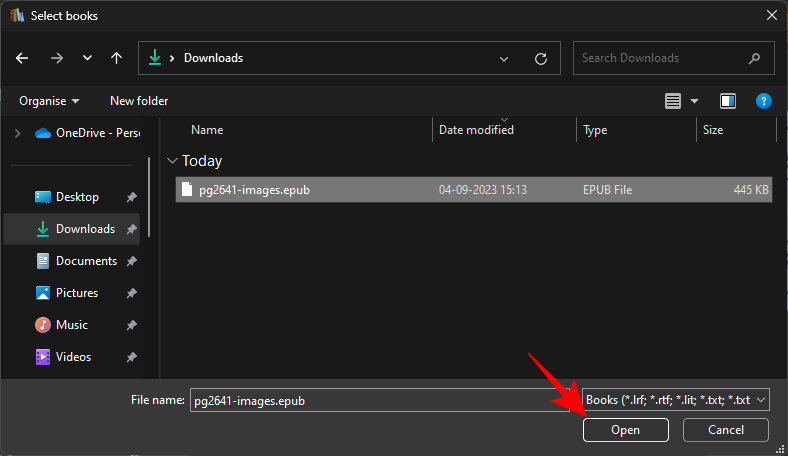Click the Back navigation arrow
The height and width of the screenshot is (456, 788).
[22, 58]
